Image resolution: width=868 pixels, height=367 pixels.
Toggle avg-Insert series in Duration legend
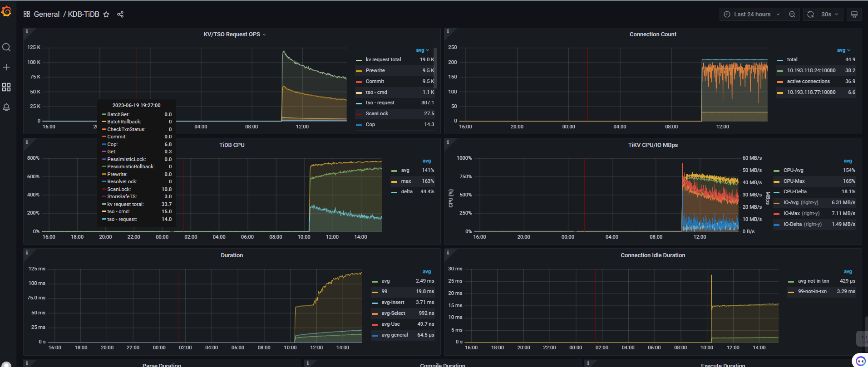(x=393, y=302)
